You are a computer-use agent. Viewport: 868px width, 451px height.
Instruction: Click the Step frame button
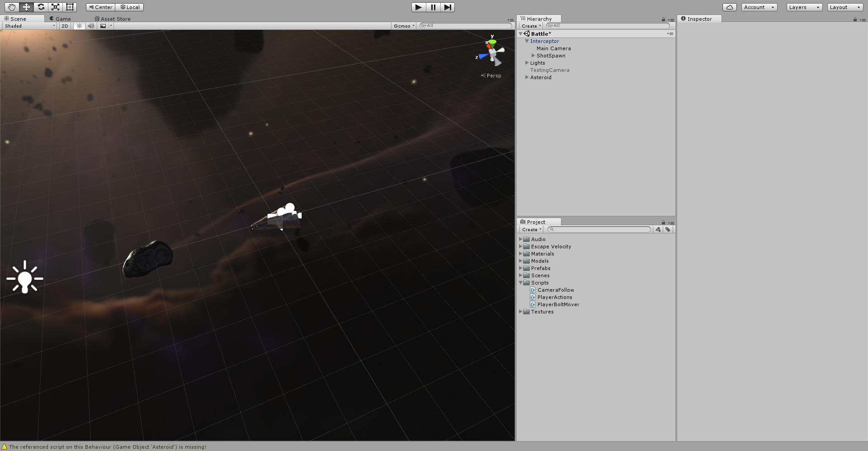(448, 7)
